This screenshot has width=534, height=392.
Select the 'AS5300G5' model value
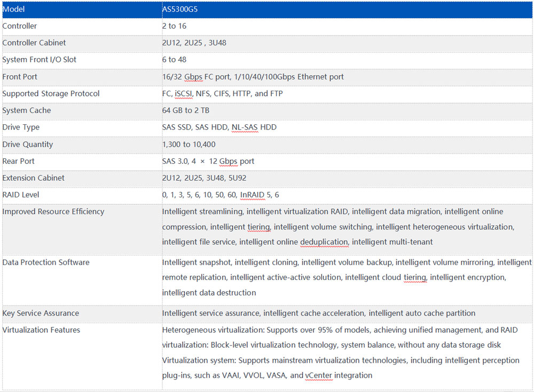coord(180,9)
